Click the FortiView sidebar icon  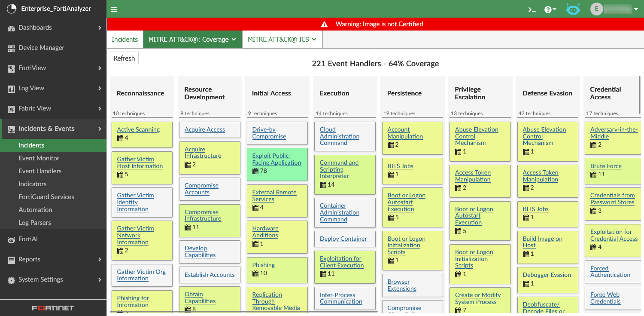tap(12, 68)
